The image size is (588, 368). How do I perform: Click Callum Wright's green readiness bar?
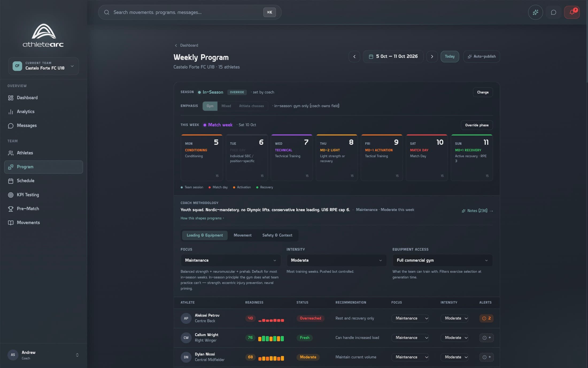pos(271,339)
